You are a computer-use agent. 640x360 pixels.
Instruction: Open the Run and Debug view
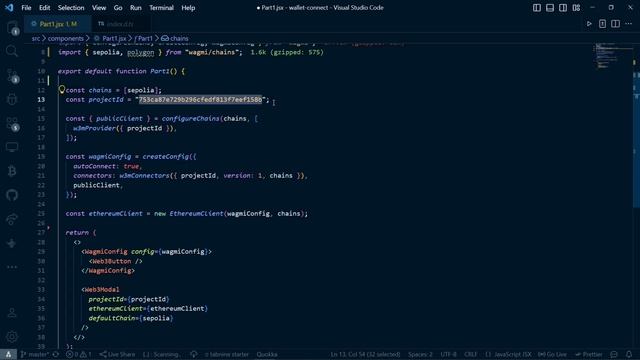(12, 99)
